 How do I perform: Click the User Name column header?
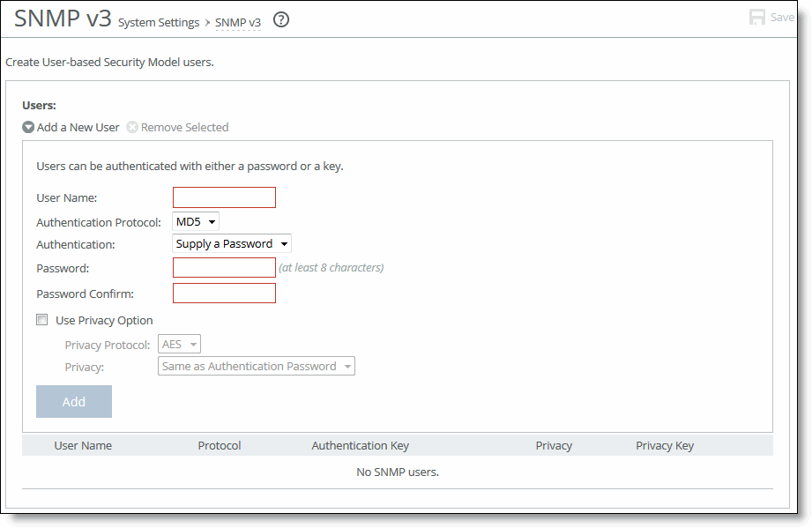coord(83,445)
